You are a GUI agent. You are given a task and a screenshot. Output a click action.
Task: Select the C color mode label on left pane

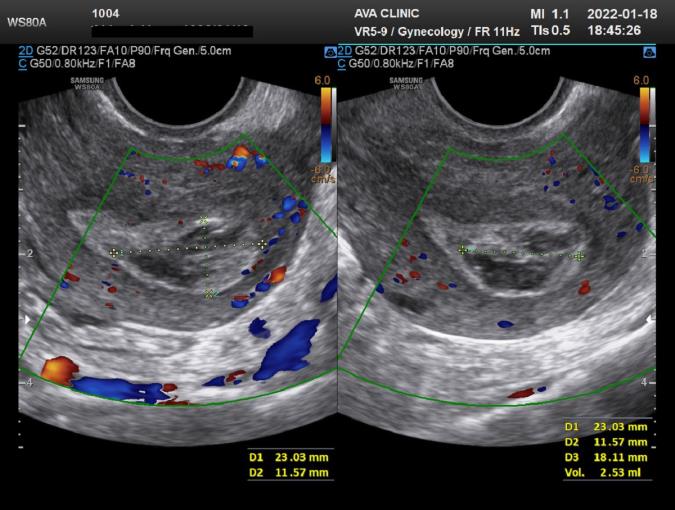coord(22,64)
